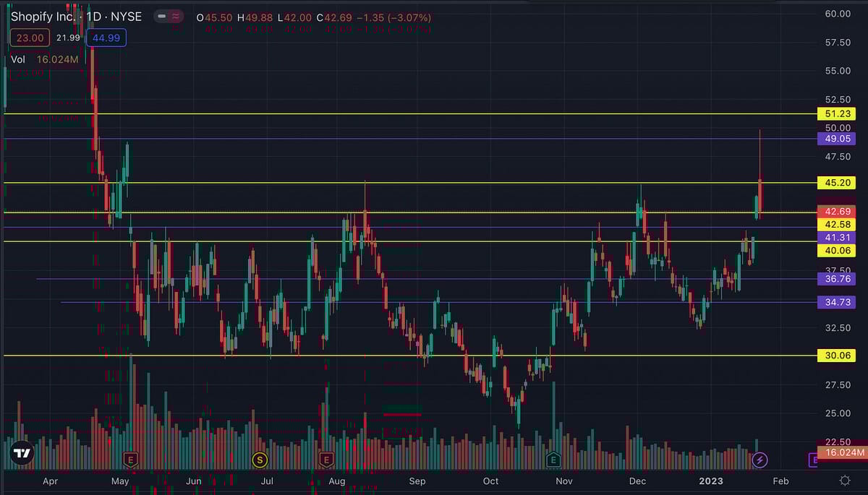Click the Dec label on time axis

[637, 481]
